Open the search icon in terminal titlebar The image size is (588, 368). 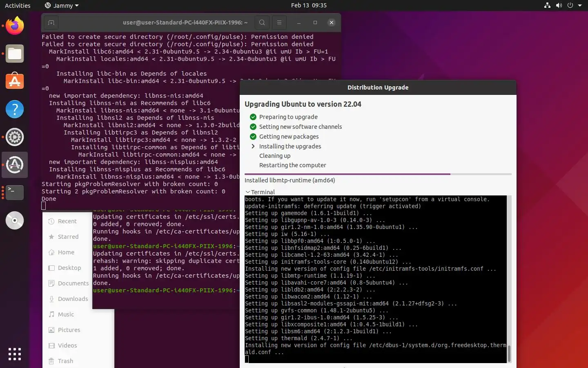coord(262,22)
